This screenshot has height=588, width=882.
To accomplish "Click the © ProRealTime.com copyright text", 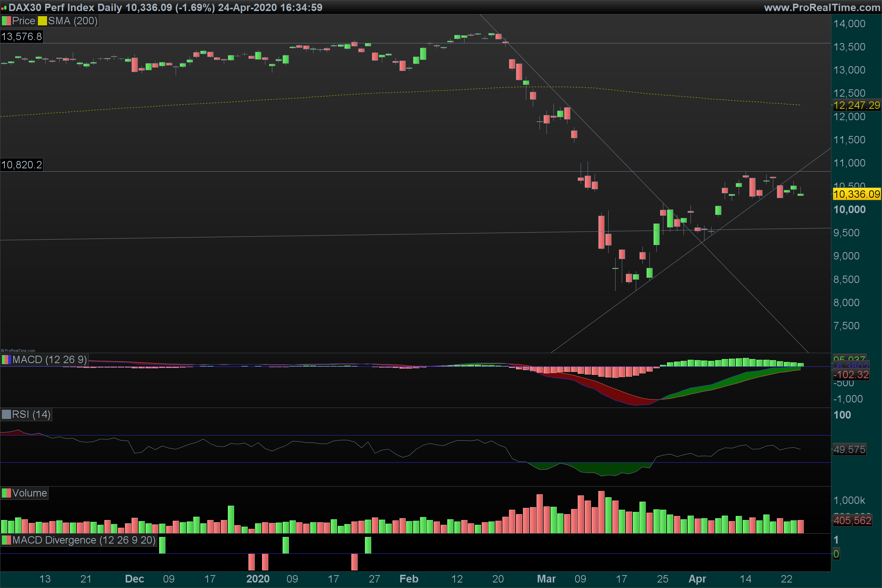I will (18, 351).
